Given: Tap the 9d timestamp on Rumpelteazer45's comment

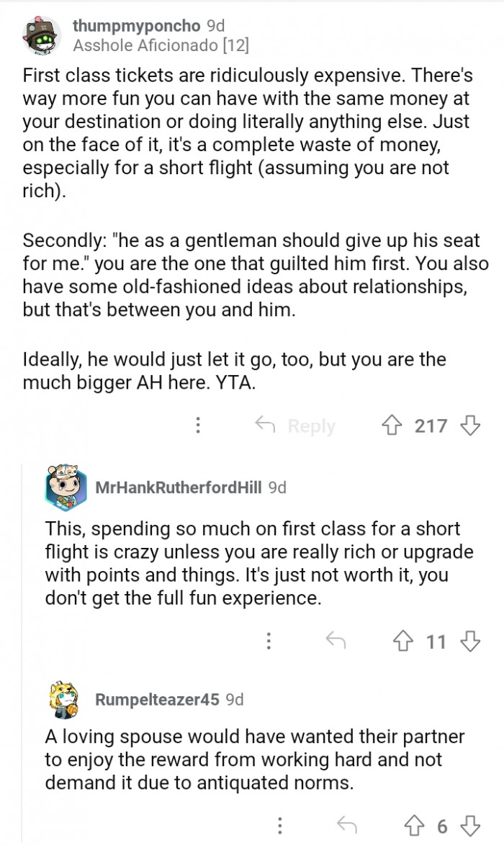Looking at the screenshot, I should coord(234,699).
